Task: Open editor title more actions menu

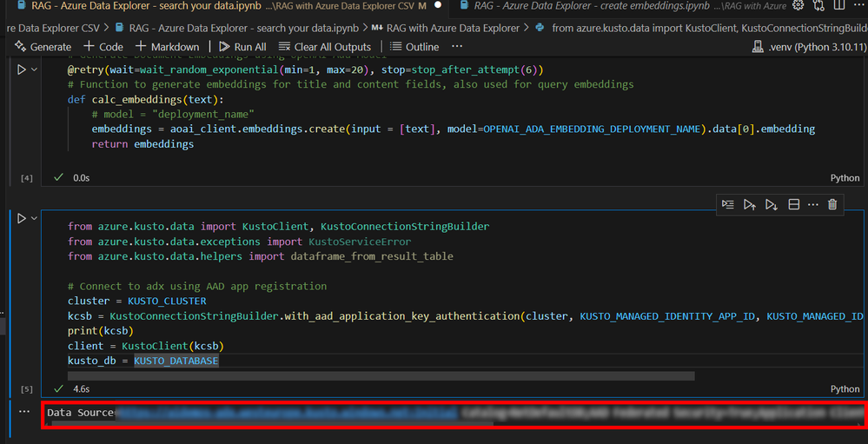Action: tap(858, 5)
